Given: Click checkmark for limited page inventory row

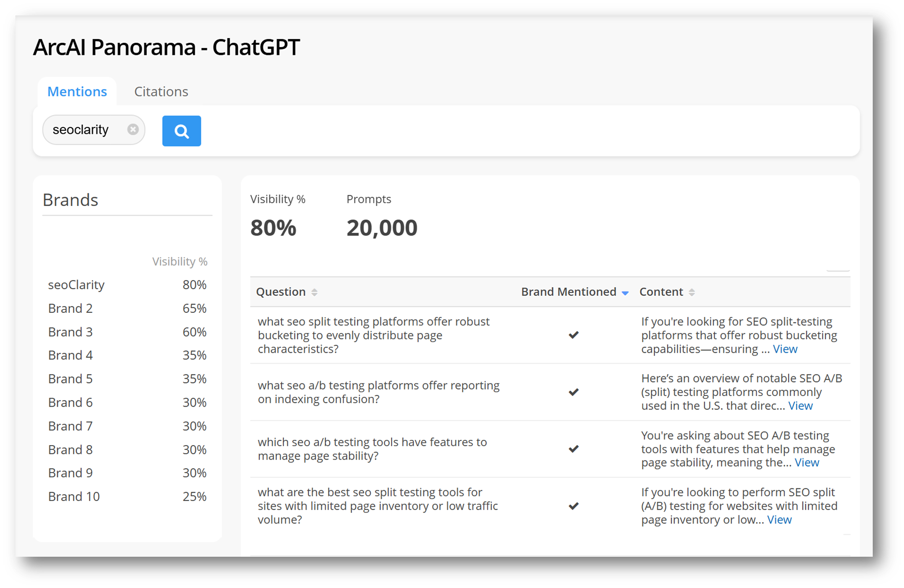Looking at the screenshot, I should 573,506.
